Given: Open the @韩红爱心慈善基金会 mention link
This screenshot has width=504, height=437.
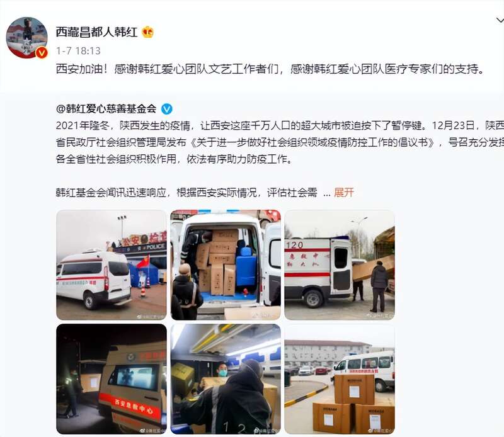Looking at the screenshot, I should (106, 109).
